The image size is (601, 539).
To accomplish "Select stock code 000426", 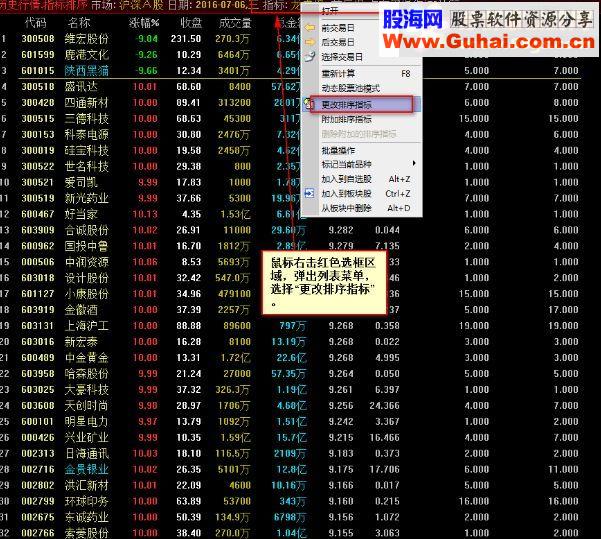I will point(38,437).
